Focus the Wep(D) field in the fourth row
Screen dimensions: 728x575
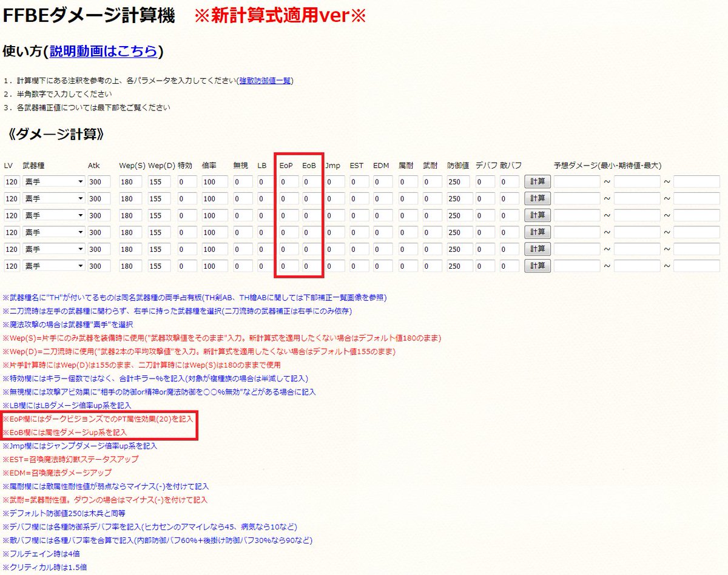point(160,232)
